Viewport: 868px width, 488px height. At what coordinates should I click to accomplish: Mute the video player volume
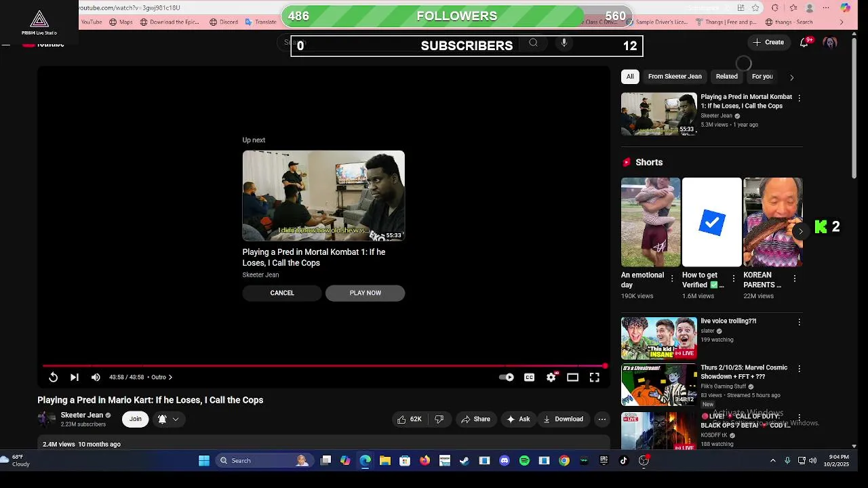point(96,378)
